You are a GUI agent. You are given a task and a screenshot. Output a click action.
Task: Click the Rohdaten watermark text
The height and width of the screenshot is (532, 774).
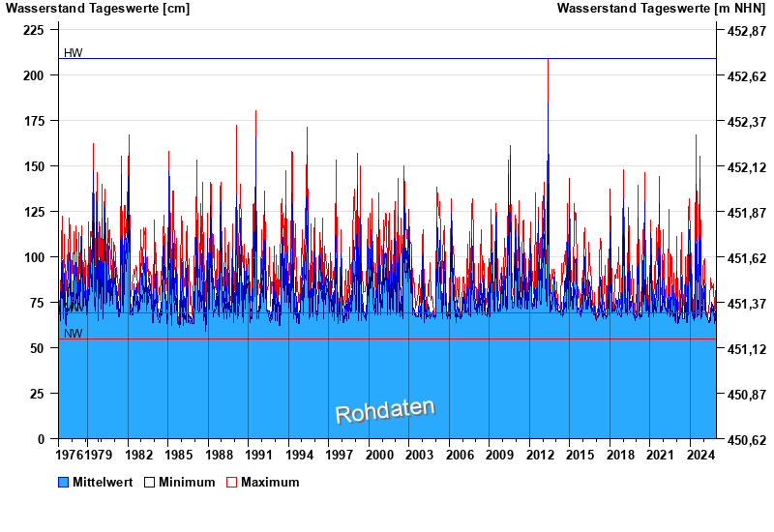click(385, 411)
